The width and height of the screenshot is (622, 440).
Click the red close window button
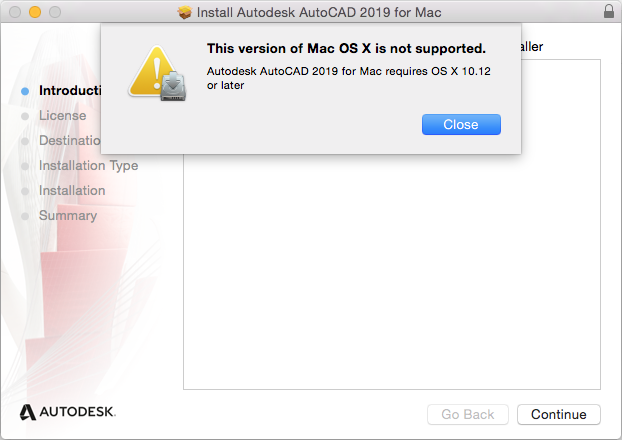tap(13, 13)
